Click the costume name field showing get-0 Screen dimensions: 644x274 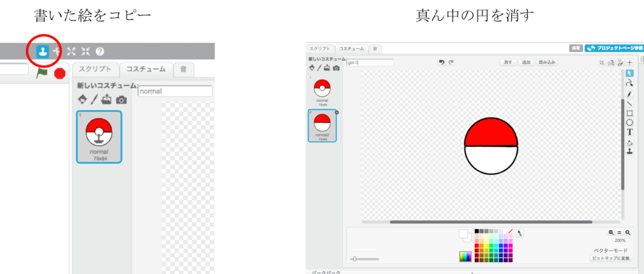point(370,62)
